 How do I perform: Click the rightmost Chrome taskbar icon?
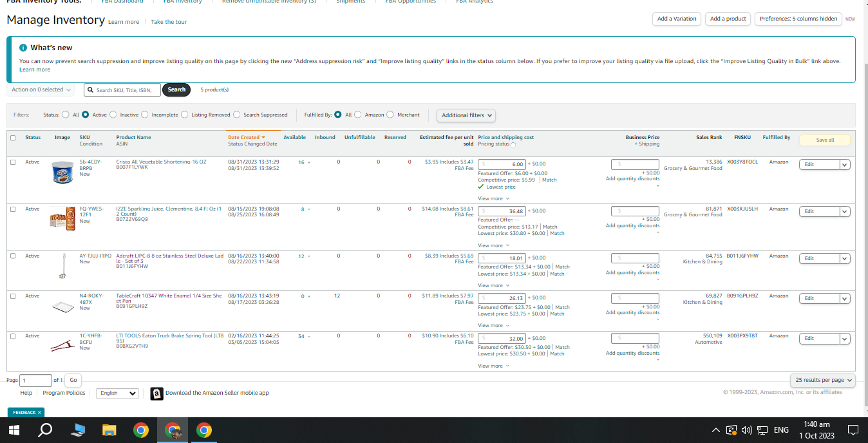point(203,430)
